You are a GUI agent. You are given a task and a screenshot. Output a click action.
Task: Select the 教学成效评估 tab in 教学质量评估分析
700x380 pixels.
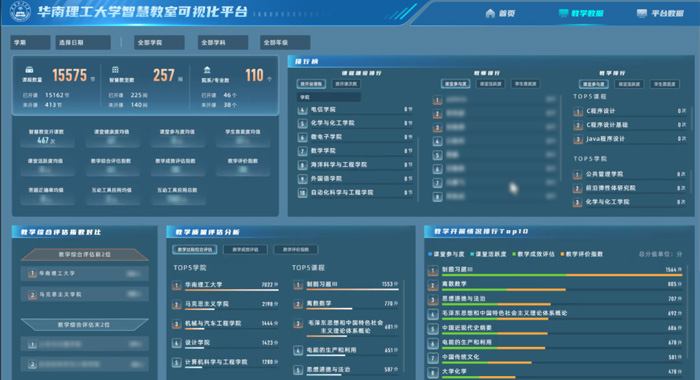click(246, 250)
